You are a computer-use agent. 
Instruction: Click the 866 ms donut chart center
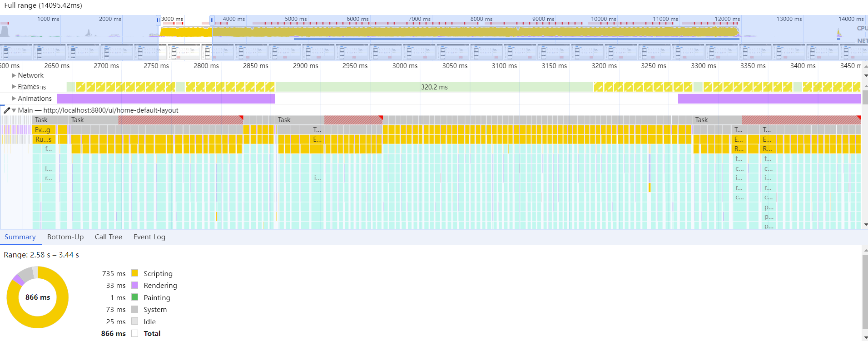pyautogui.click(x=38, y=297)
